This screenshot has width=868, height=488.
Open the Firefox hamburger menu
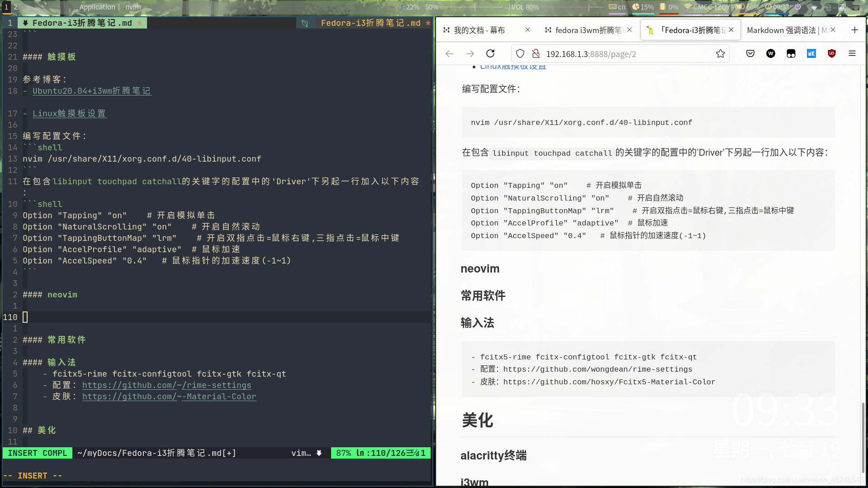point(852,54)
